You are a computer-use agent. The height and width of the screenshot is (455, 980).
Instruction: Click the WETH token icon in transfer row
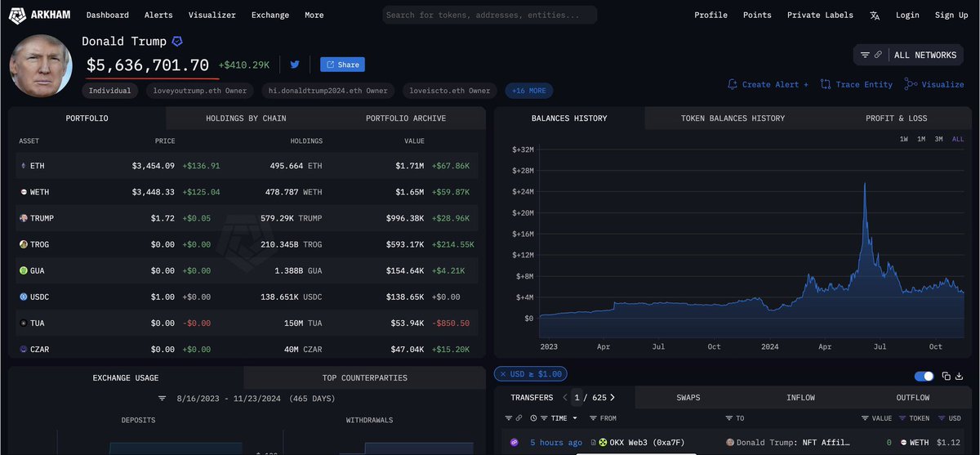(904, 442)
